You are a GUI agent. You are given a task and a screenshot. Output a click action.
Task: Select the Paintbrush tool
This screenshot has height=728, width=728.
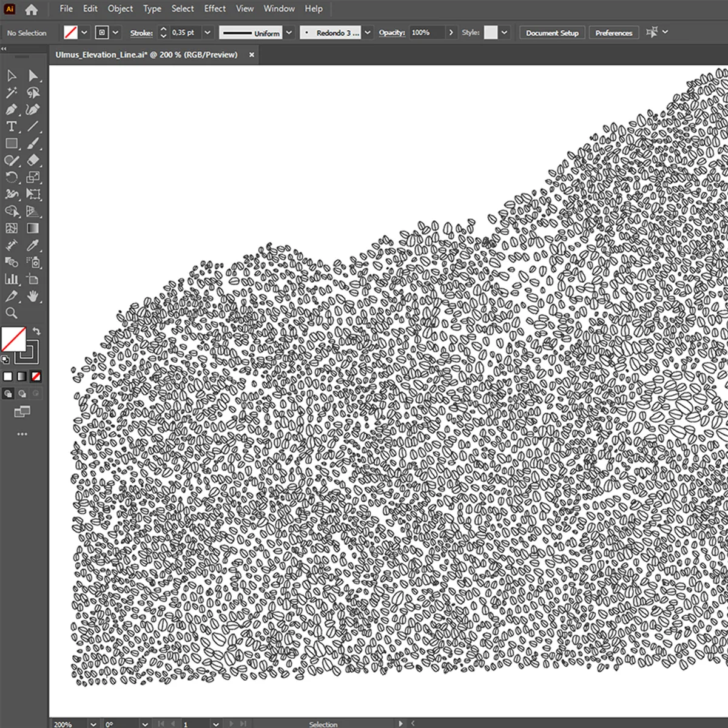(34, 144)
